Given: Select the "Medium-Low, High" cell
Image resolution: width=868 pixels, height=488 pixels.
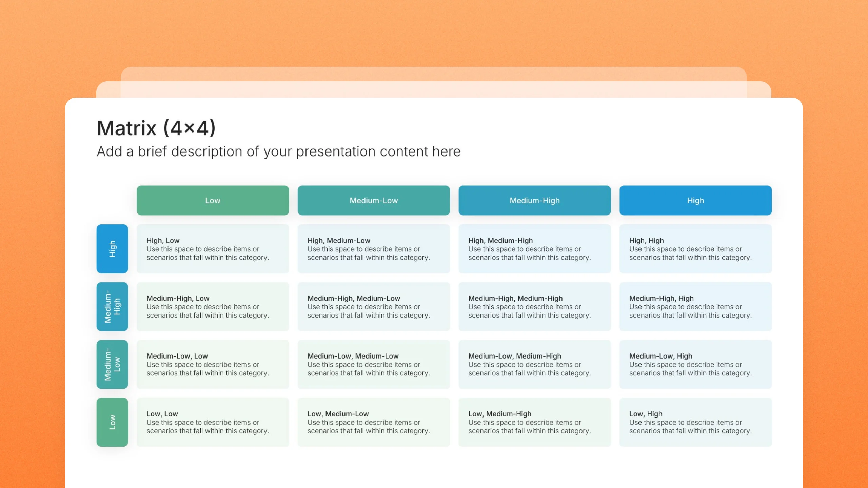Looking at the screenshot, I should coord(695,364).
